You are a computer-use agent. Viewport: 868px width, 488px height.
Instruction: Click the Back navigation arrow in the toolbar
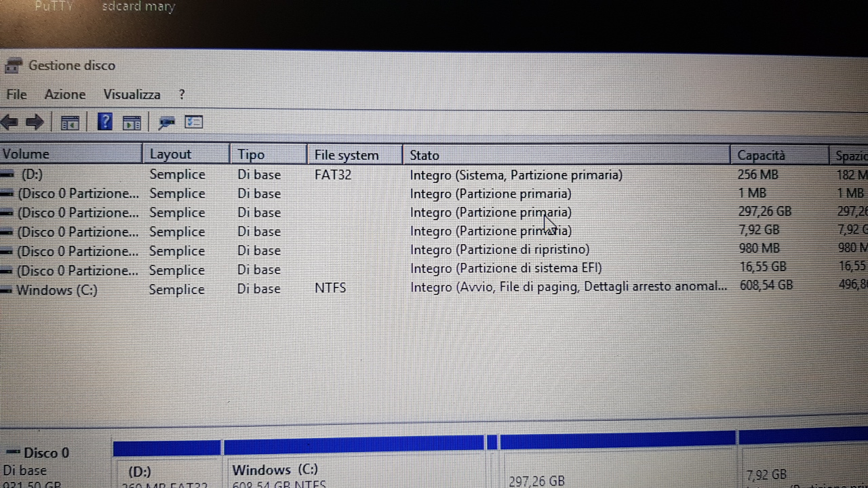click(9, 122)
